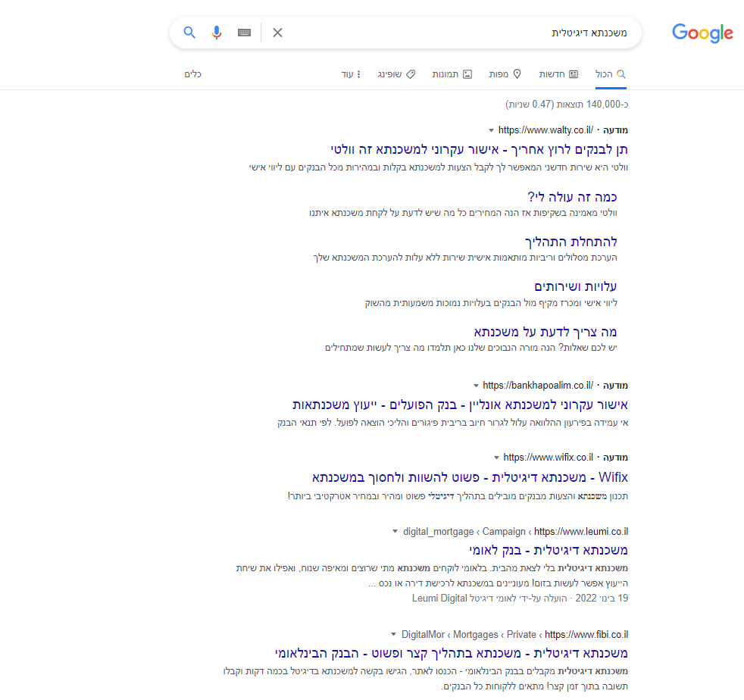Click the מודעה label of the Walty ad
The image size is (744, 700).
point(615,130)
